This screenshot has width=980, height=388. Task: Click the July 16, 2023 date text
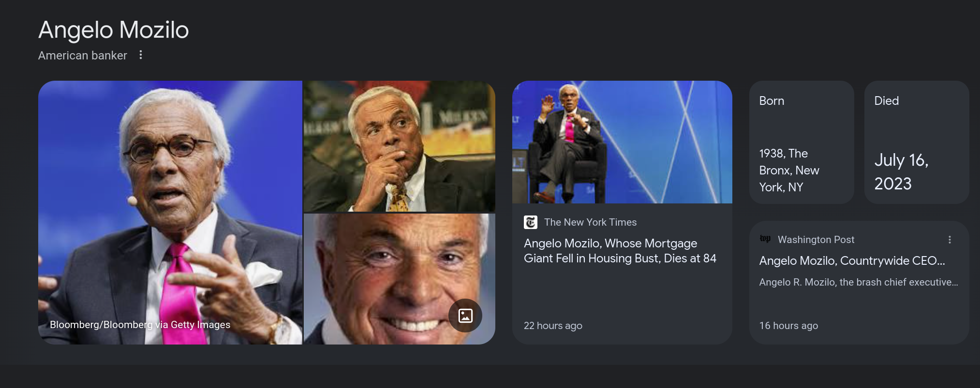coord(901,172)
